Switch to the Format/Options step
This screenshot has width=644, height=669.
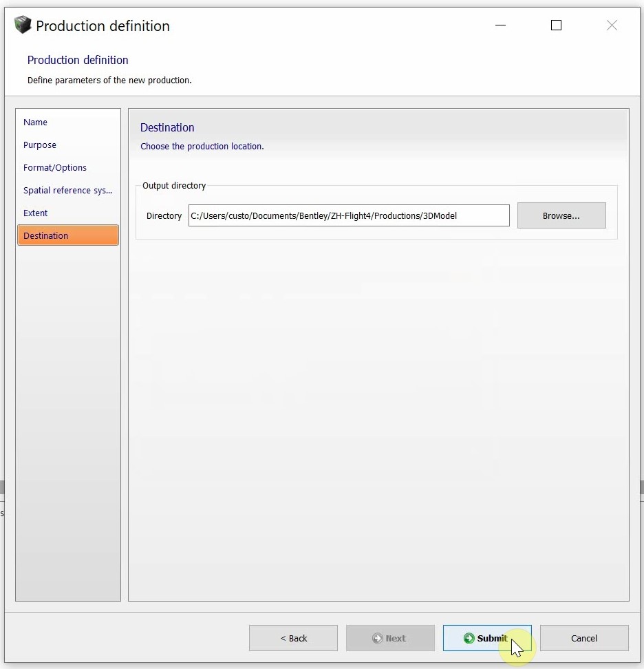pos(55,168)
